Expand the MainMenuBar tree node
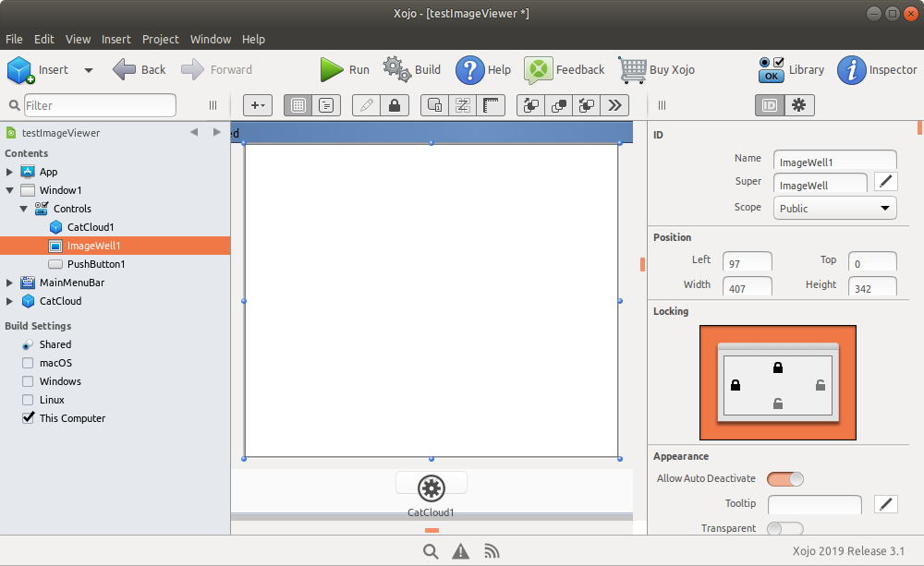Image resolution: width=924 pixels, height=566 pixels. [9, 283]
